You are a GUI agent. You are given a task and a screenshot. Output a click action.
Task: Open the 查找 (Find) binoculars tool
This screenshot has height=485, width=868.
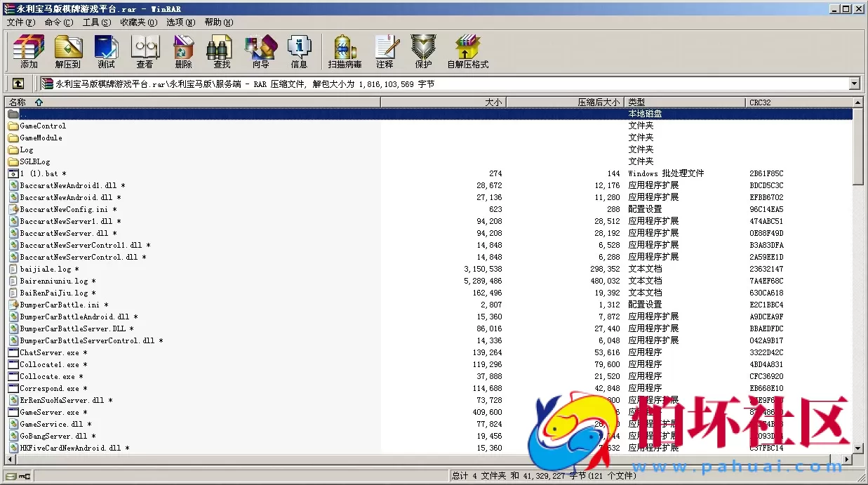click(x=222, y=52)
